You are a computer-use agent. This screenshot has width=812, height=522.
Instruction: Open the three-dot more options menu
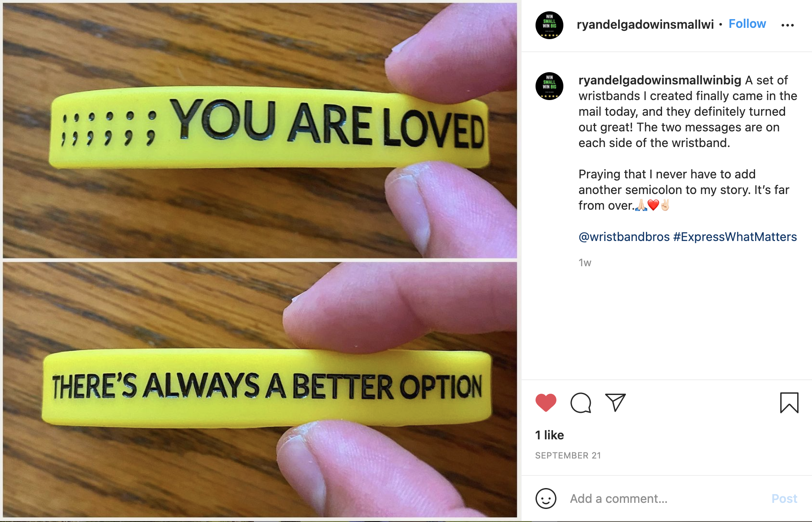pyautogui.click(x=787, y=25)
